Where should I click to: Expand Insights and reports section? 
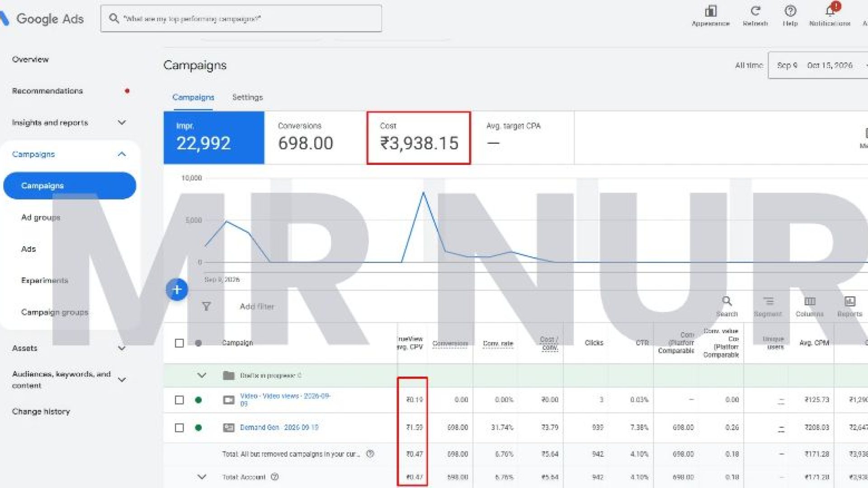tap(122, 122)
